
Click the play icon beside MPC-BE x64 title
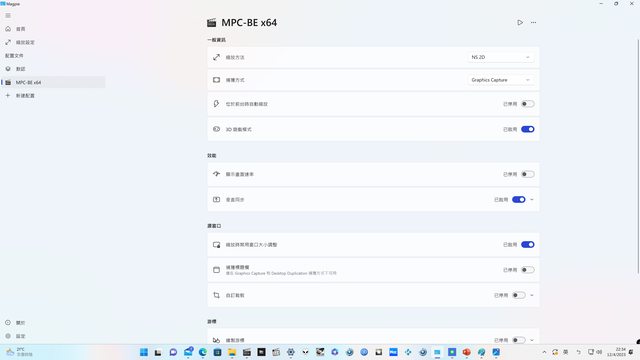point(520,22)
